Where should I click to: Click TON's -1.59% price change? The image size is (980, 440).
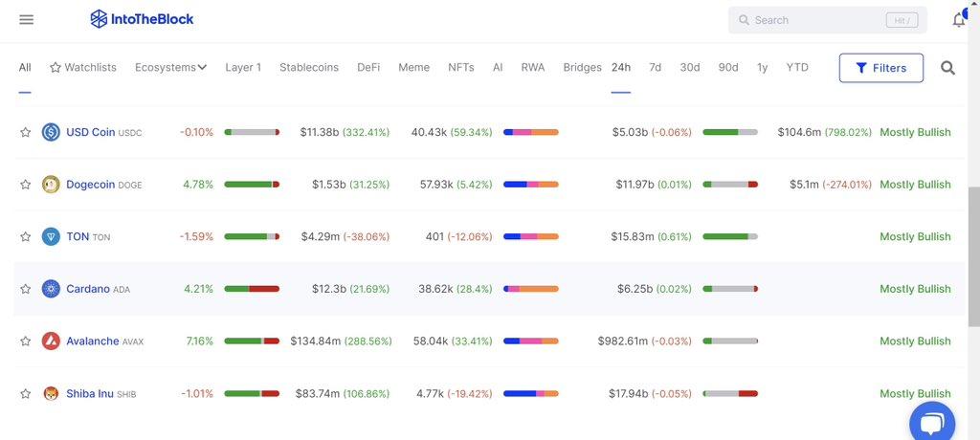(x=196, y=237)
